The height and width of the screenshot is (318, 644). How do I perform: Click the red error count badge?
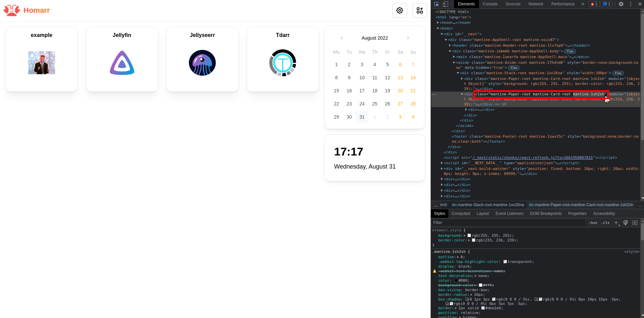tap(594, 4)
